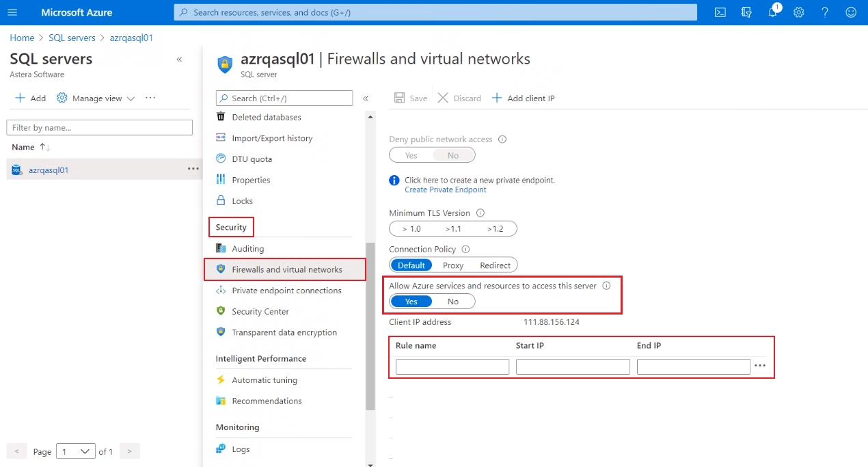
Task: Open Security Center
Action: click(x=260, y=312)
